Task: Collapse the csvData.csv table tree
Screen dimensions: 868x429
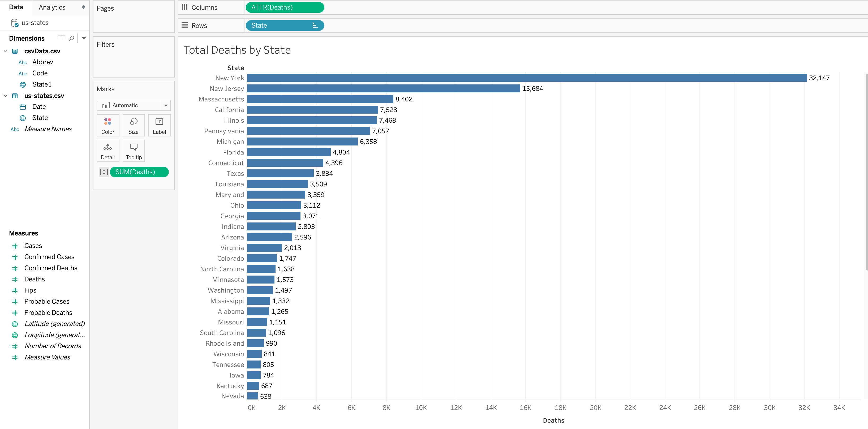Action: pyautogui.click(x=5, y=51)
